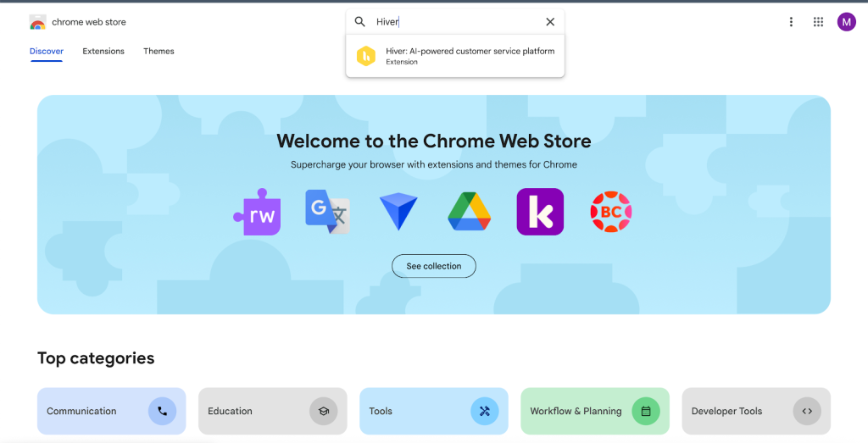Clear the search field with X icon
This screenshot has width=868, height=443.
[x=550, y=22]
